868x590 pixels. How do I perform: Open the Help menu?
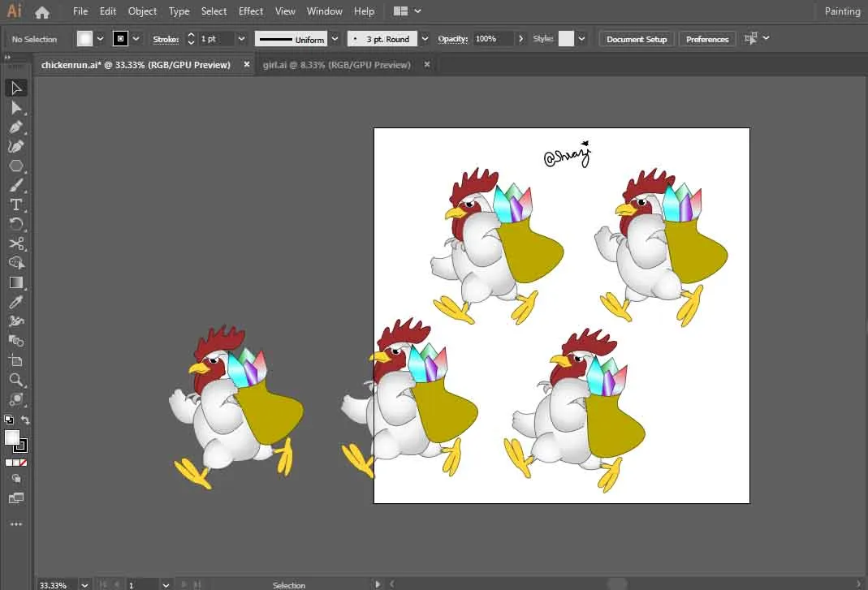pyautogui.click(x=365, y=11)
